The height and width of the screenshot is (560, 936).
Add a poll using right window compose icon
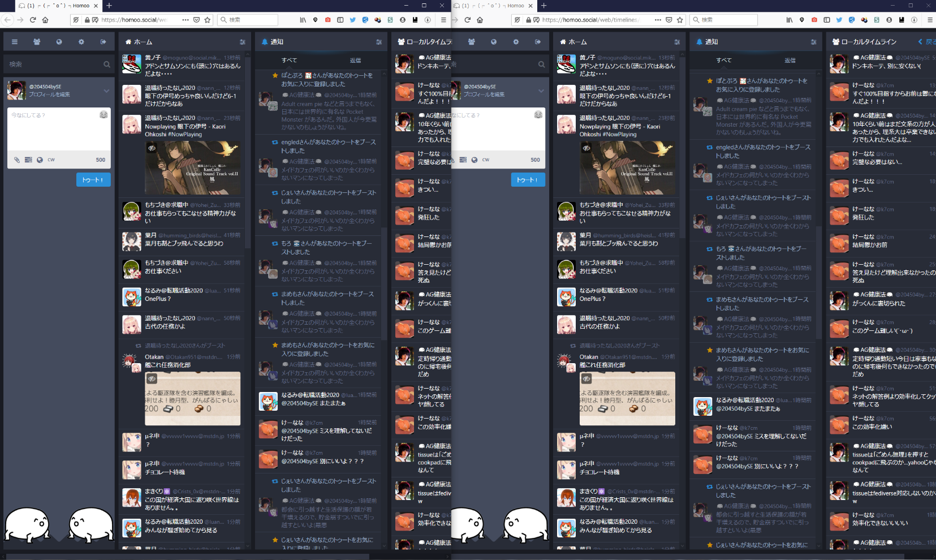pyautogui.click(x=463, y=160)
